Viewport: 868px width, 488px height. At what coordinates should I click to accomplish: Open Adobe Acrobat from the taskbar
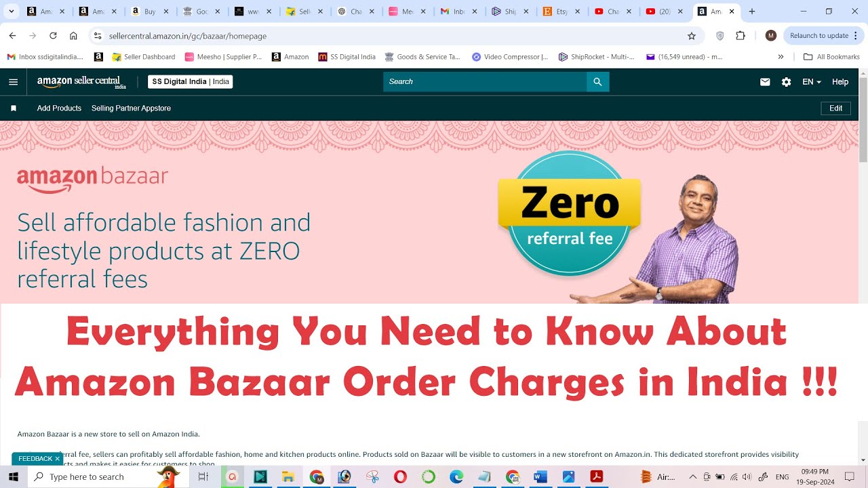pyautogui.click(x=596, y=477)
